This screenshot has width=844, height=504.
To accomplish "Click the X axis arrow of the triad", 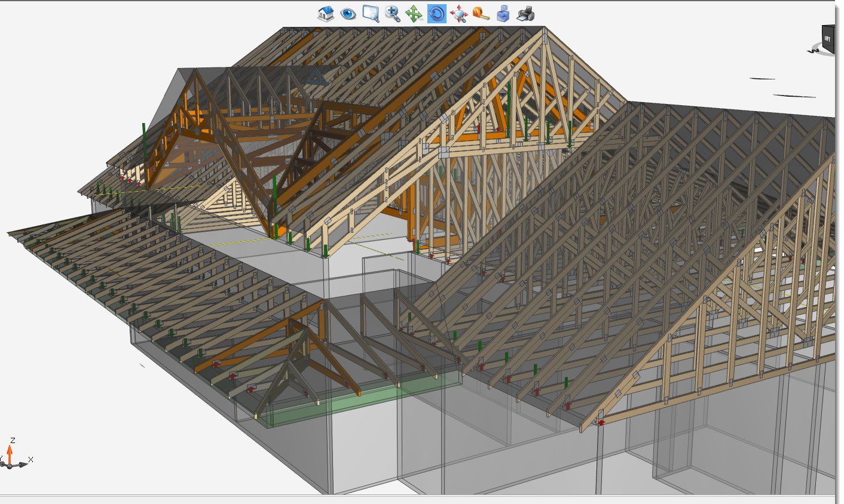I will coord(23,463).
